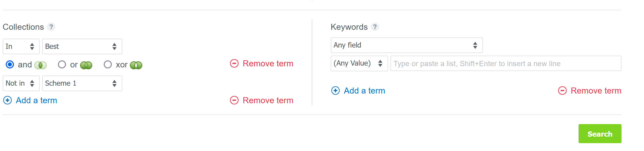This screenshot has height=151, width=644.
Task: Open the 'Best' collection dropdown
Action: tap(82, 47)
